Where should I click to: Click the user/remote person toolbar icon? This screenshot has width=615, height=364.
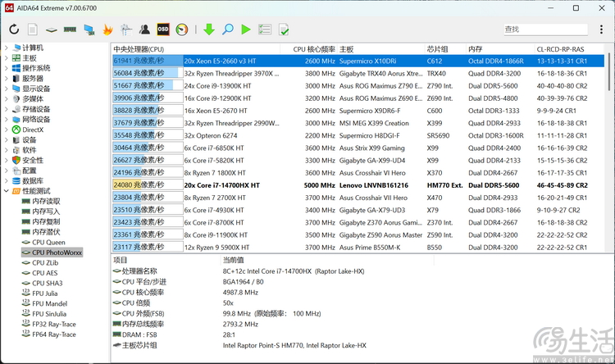[x=144, y=30]
